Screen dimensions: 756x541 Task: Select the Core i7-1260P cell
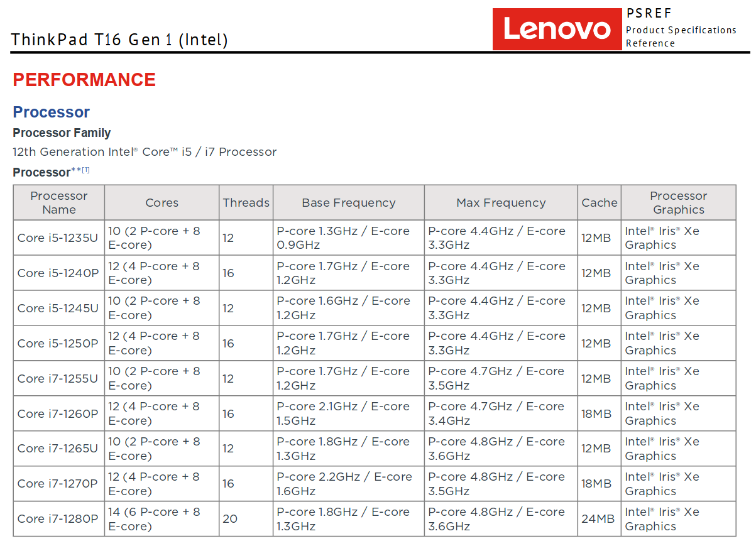(59, 414)
